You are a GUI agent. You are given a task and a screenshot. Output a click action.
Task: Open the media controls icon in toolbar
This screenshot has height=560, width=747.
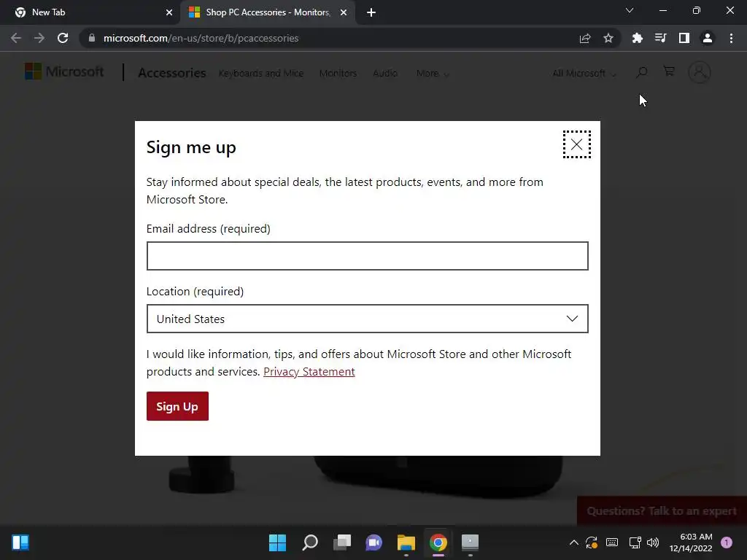(x=660, y=38)
